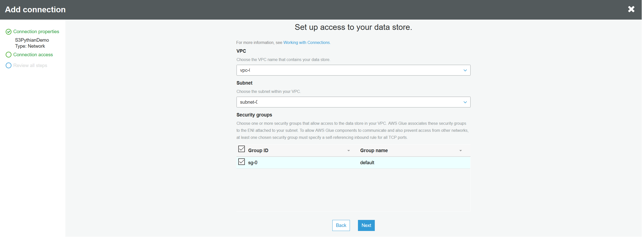Screen dimensions: 644x238
Task: Click the Group name column header
Action: pyautogui.click(x=374, y=151)
